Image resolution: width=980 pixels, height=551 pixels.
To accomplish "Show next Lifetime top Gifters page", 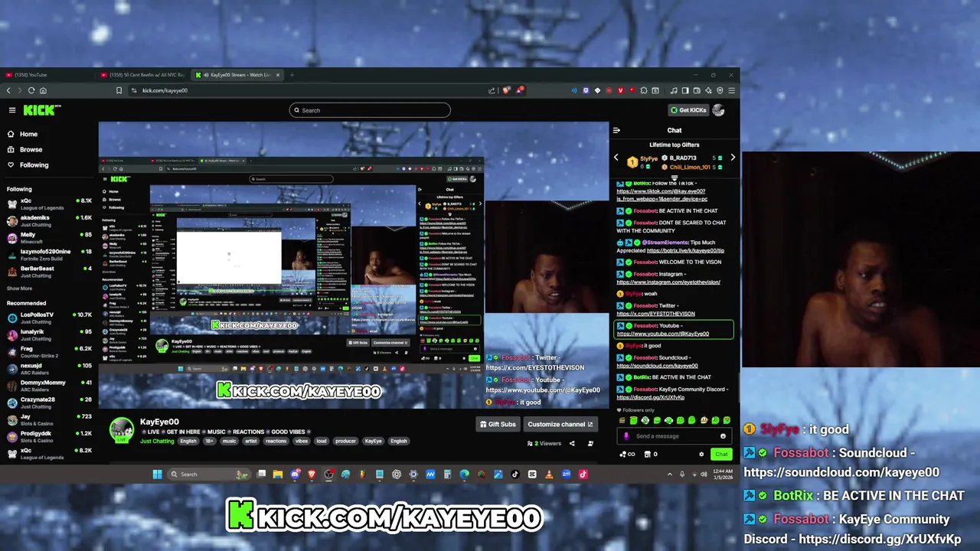I will coord(733,158).
